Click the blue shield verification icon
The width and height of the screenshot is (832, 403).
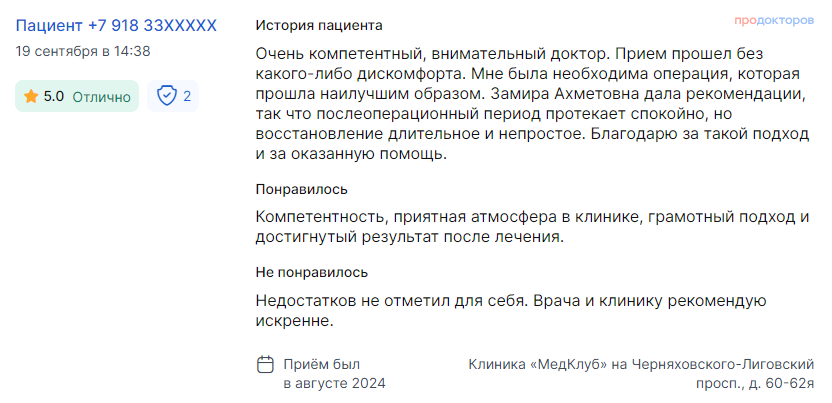167,96
